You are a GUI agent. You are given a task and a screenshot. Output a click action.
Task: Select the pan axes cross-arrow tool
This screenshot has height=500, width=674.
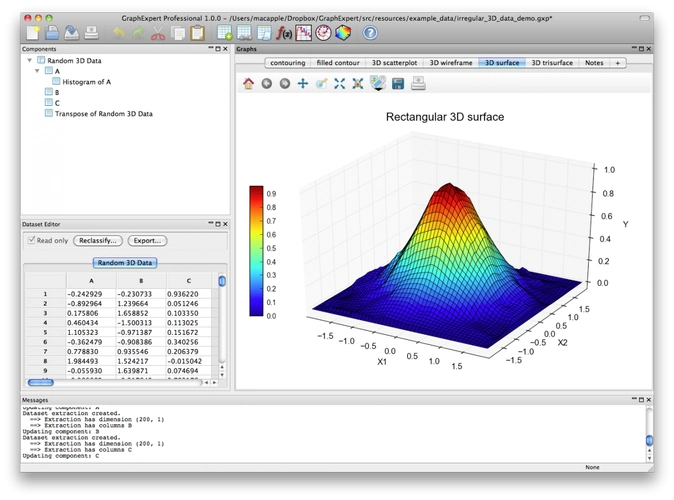coord(303,83)
